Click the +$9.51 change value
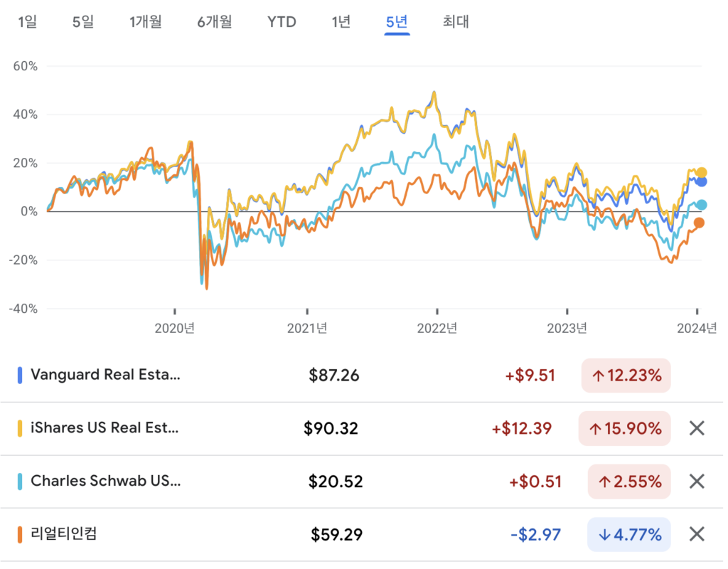This screenshot has width=728, height=569. pyautogui.click(x=530, y=376)
